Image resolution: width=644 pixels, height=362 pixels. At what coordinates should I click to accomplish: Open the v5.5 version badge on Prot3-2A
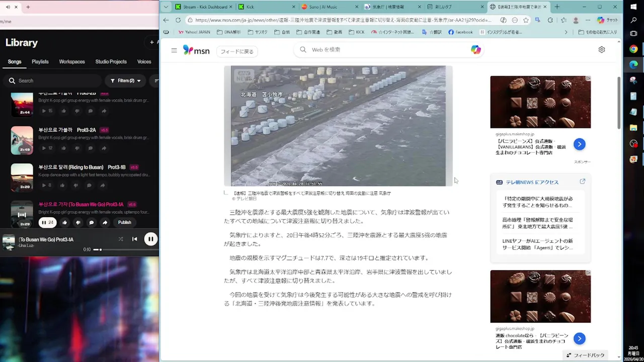[104, 130]
